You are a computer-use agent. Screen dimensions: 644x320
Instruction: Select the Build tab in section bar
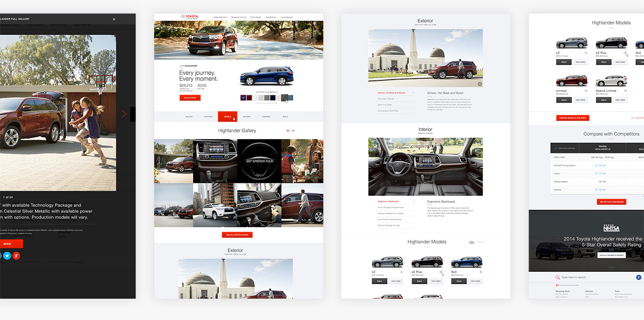coord(286,117)
